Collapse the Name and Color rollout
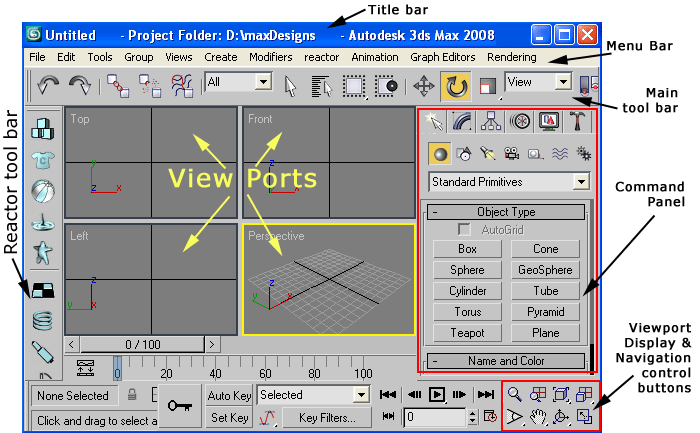This screenshot has height=433, width=700. 506,361
